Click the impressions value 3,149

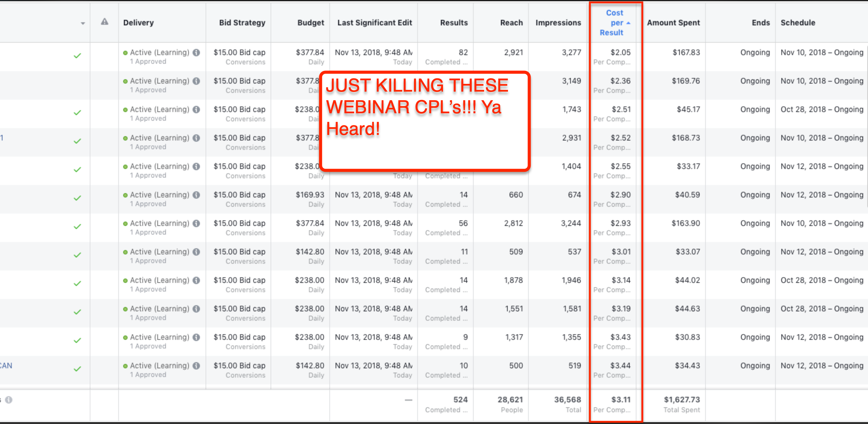pos(571,81)
